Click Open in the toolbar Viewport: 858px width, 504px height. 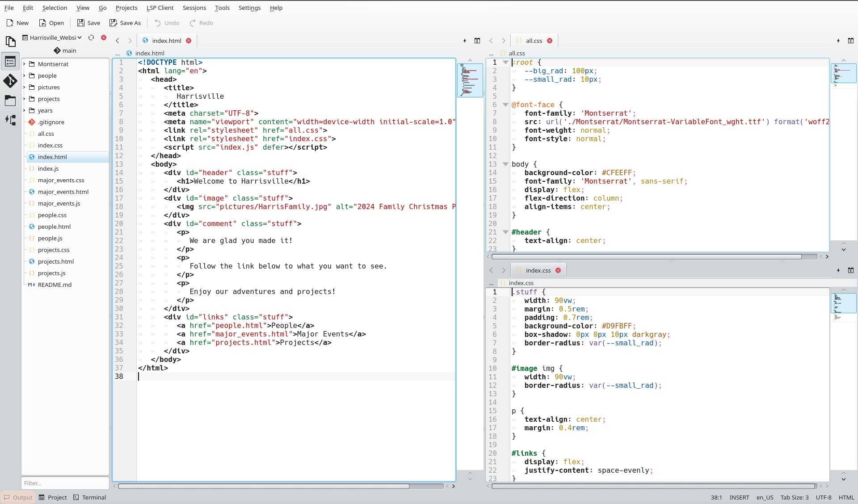coord(51,23)
